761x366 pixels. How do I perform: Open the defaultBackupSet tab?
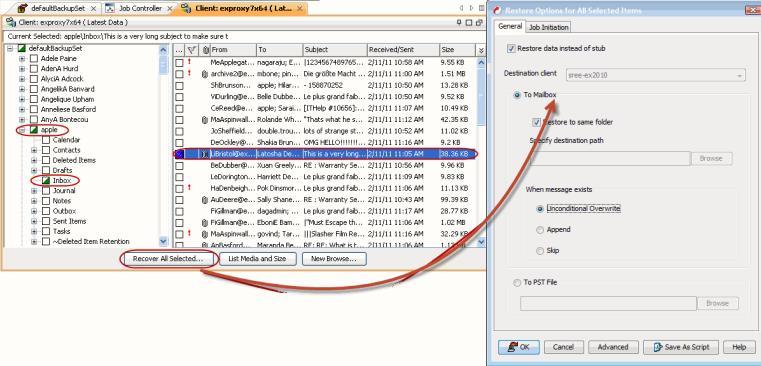pos(57,8)
